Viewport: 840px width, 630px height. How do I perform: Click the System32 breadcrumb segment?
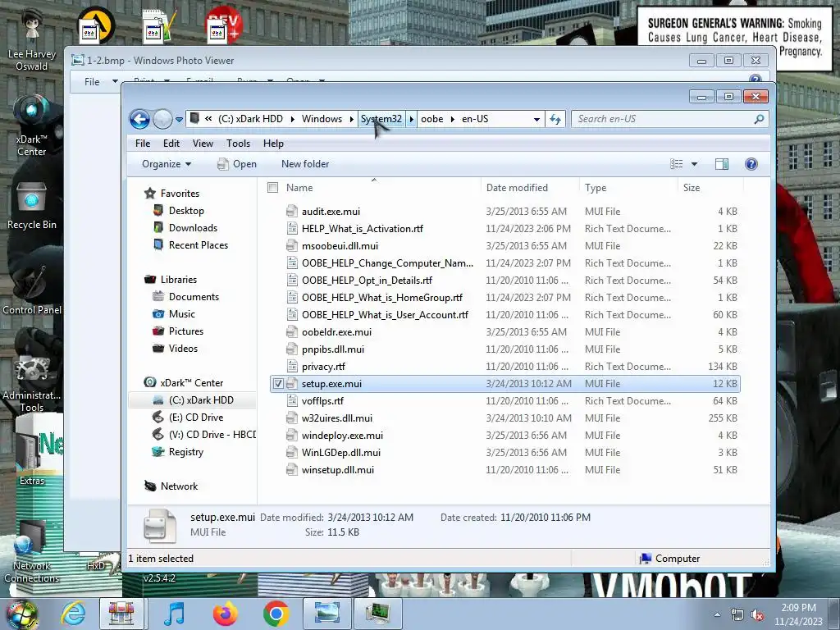pyautogui.click(x=381, y=119)
